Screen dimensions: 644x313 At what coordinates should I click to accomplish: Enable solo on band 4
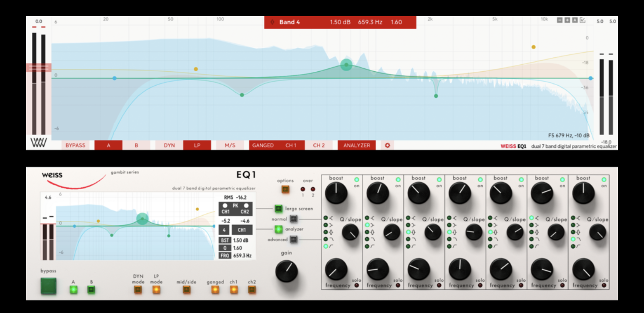tap(480, 286)
